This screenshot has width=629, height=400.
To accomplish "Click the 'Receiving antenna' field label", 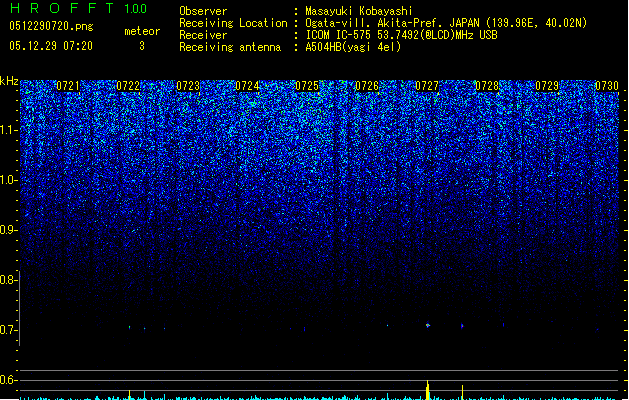I will pos(230,47).
